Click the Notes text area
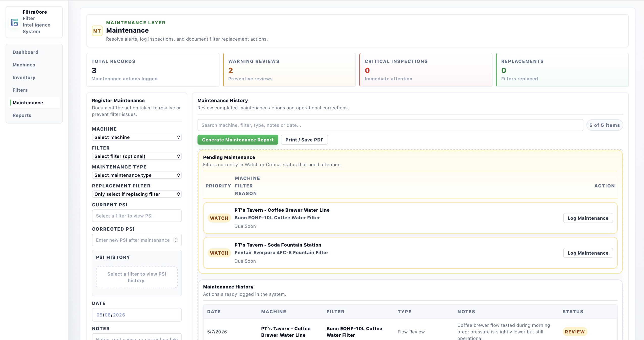This screenshot has height=340, width=644. (137, 337)
